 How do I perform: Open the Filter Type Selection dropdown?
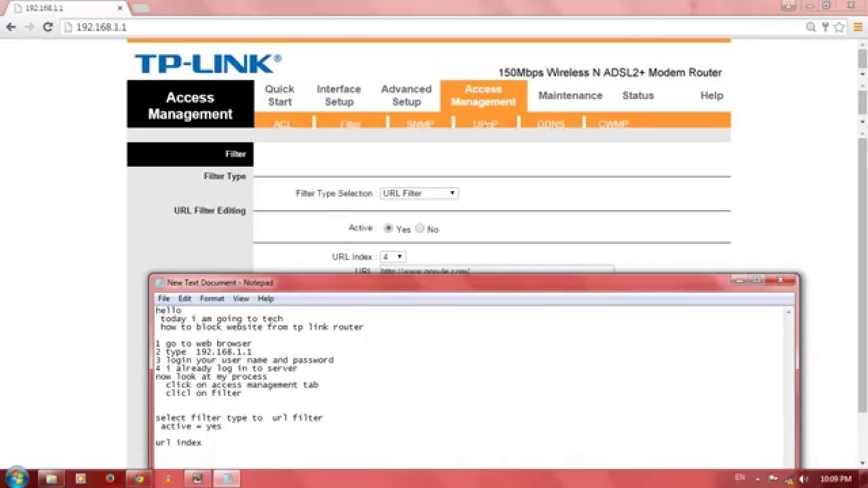pyautogui.click(x=419, y=193)
